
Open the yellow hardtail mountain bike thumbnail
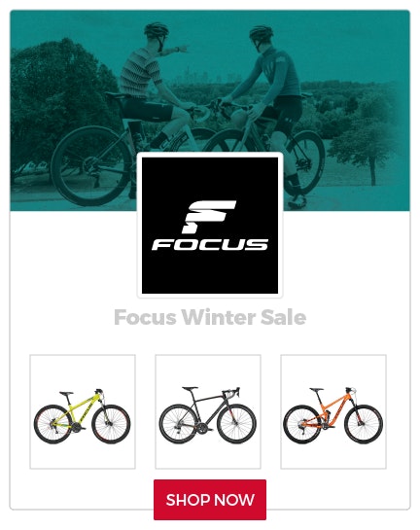tap(83, 411)
